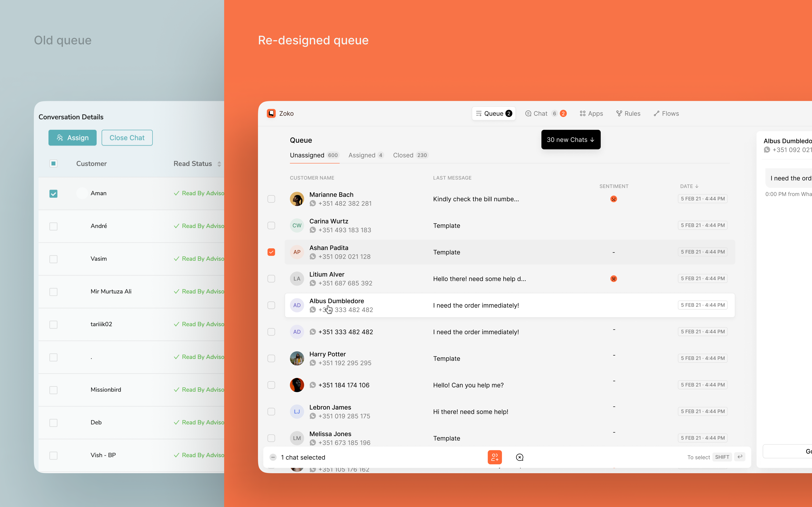Open the Closed tab

(x=410, y=155)
